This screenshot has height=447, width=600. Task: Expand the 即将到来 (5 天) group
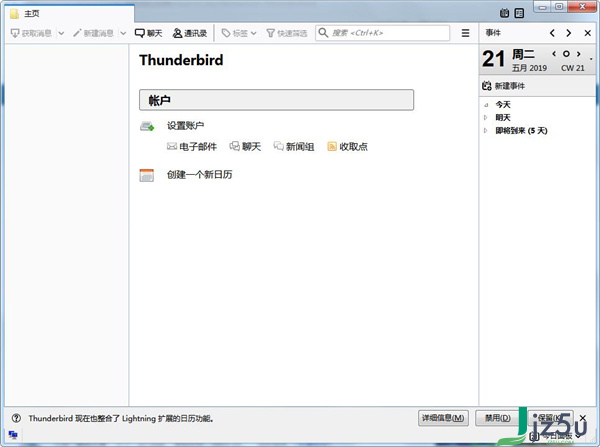point(486,131)
